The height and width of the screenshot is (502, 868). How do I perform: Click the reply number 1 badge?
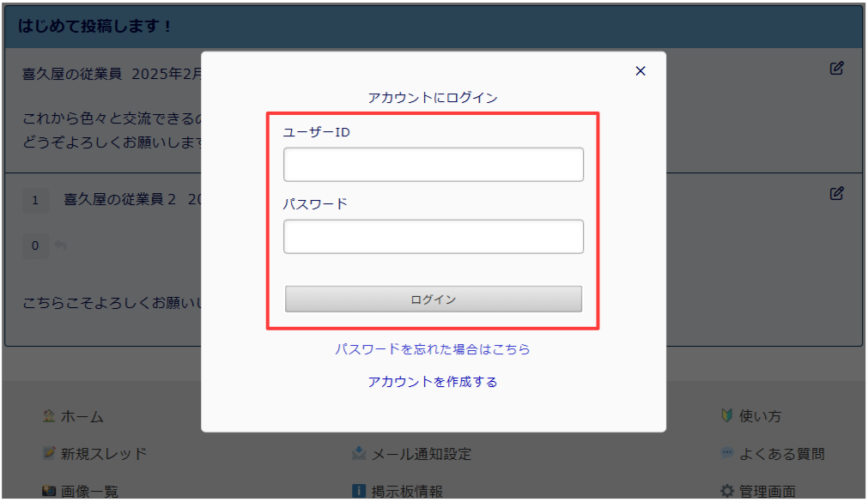coord(35,200)
